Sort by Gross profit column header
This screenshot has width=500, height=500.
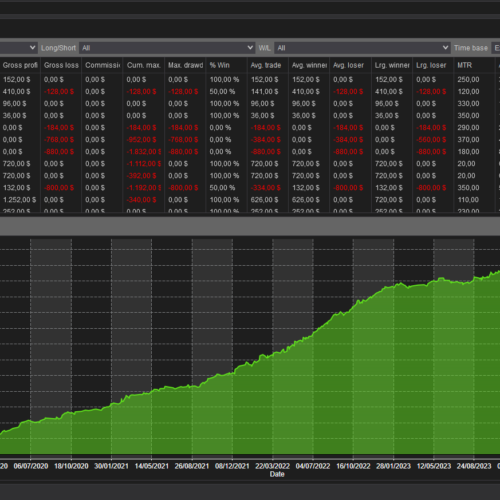pyautogui.click(x=20, y=65)
